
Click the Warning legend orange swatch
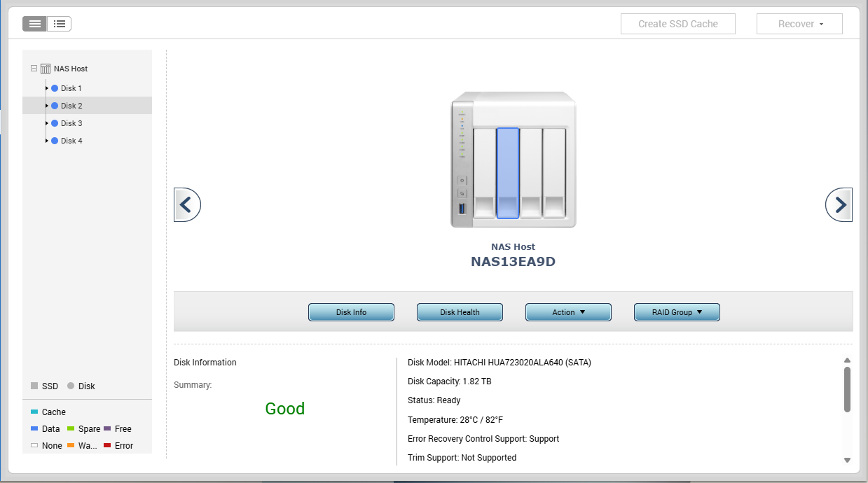point(71,445)
